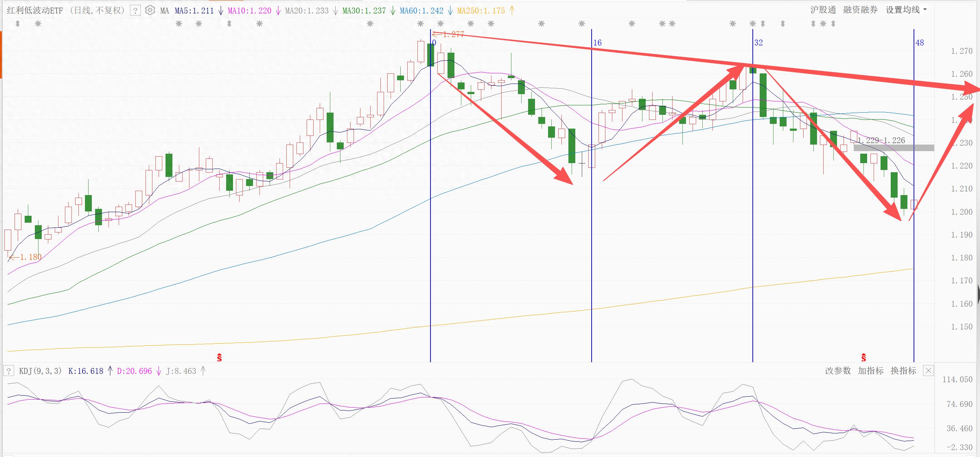
Task: Select the MA5 value label
Action: pos(194,11)
